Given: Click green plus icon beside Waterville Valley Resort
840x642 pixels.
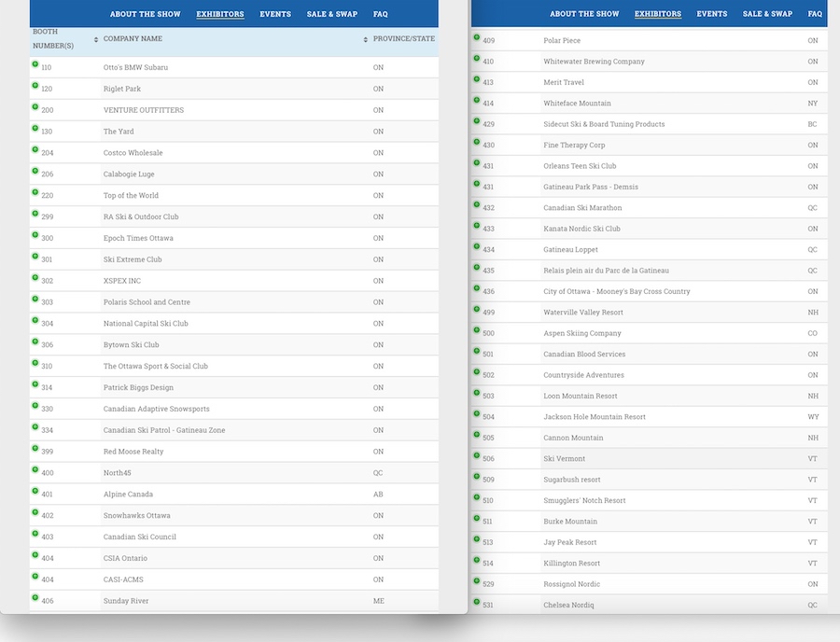Looking at the screenshot, I should coord(477,309).
